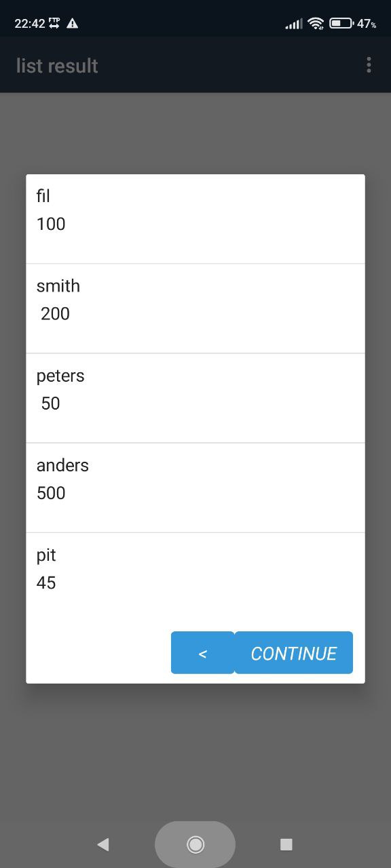
Task: Tap the 200 value under smith
Action: tap(55, 314)
